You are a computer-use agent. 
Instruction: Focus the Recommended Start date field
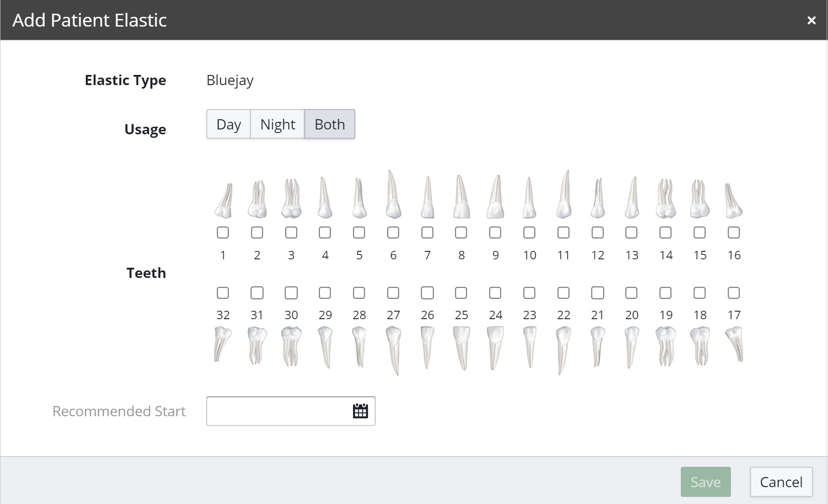point(291,411)
